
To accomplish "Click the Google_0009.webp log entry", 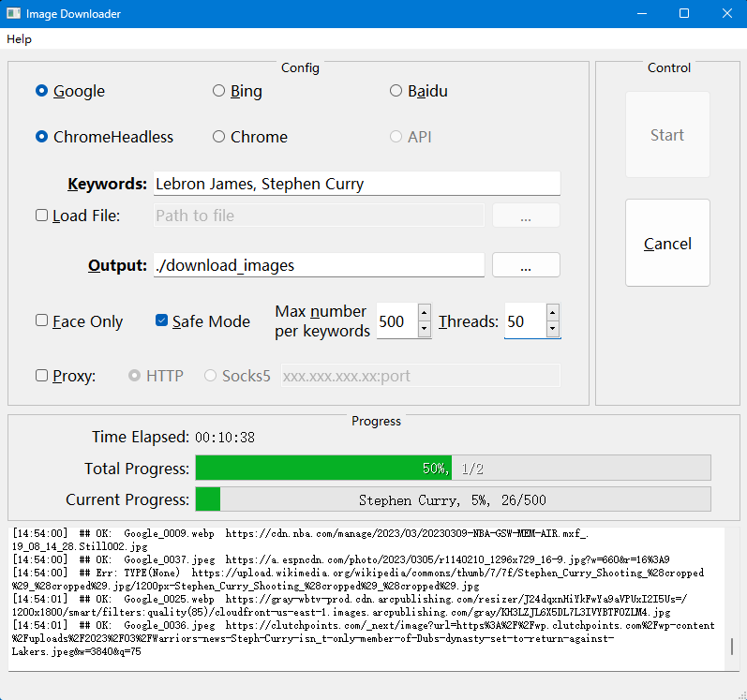I will pyautogui.click(x=301, y=540).
